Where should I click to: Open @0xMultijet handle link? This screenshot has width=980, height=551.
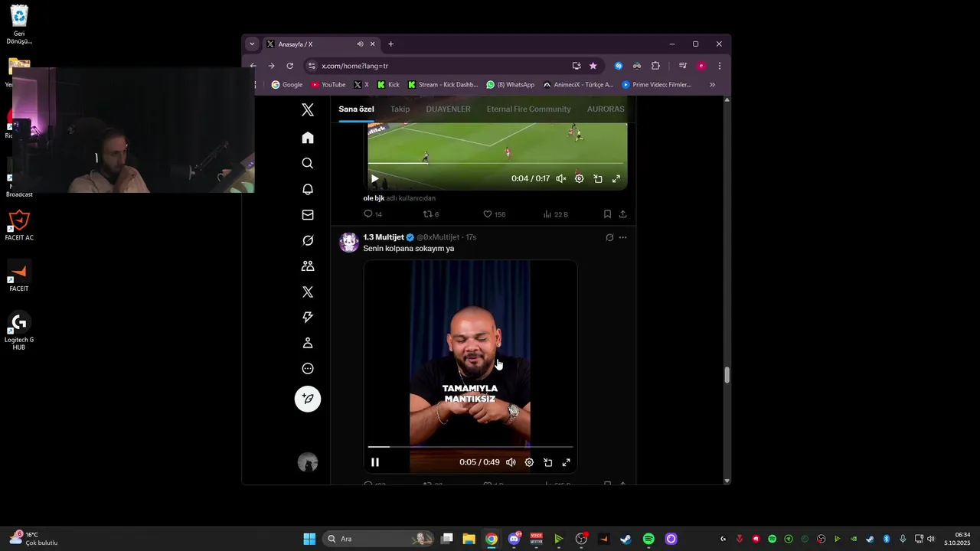438,237
